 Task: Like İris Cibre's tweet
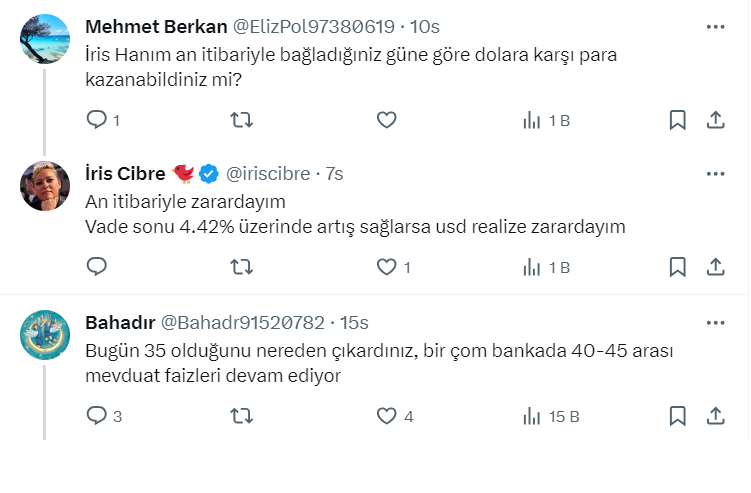387,267
